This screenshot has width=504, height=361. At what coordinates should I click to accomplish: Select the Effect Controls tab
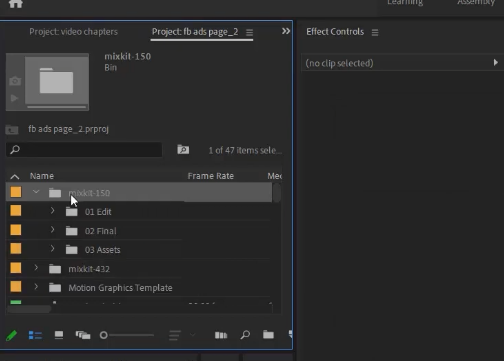335,32
